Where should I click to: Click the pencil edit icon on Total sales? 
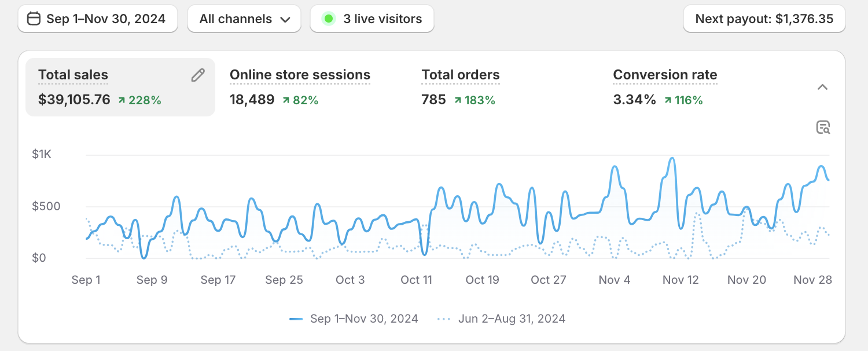pyautogui.click(x=198, y=75)
